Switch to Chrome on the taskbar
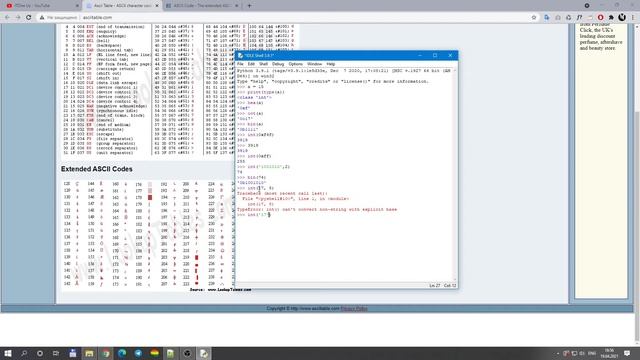640x360 pixels. coord(106,353)
